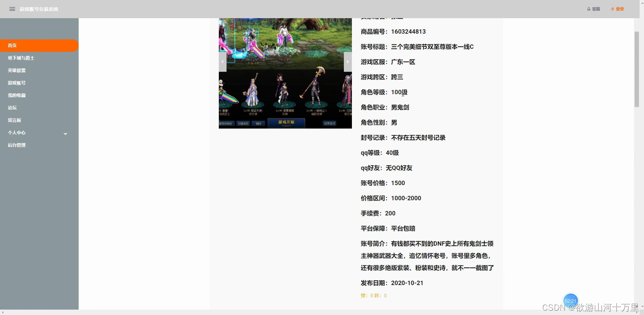644x315 pixels.
Task: Click 平台包赔 guarantee text
Action: coord(403,229)
